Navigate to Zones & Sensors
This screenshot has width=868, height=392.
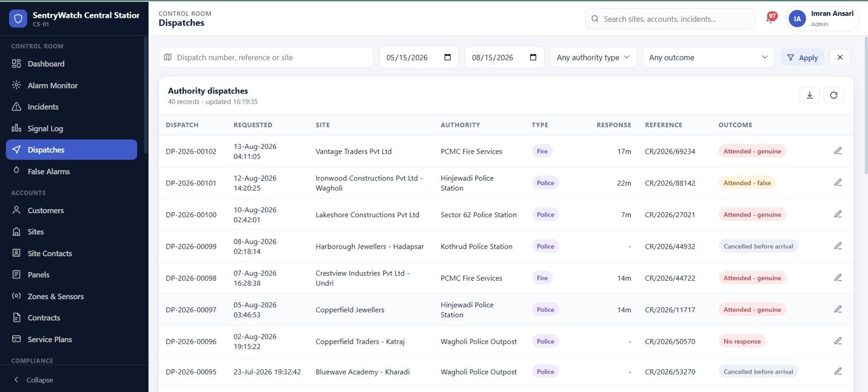(x=72, y=296)
